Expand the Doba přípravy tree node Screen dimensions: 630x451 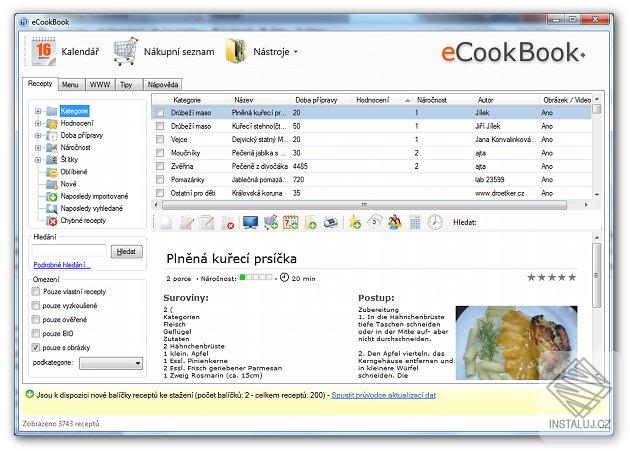point(38,135)
